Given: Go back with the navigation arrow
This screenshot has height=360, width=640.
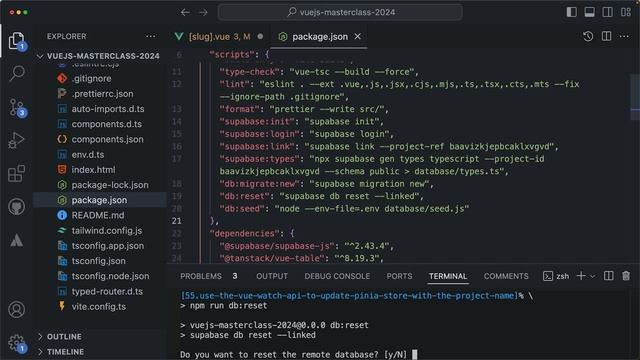Looking at the screenshot, I should pyautogui.click(x=185, y=12).
